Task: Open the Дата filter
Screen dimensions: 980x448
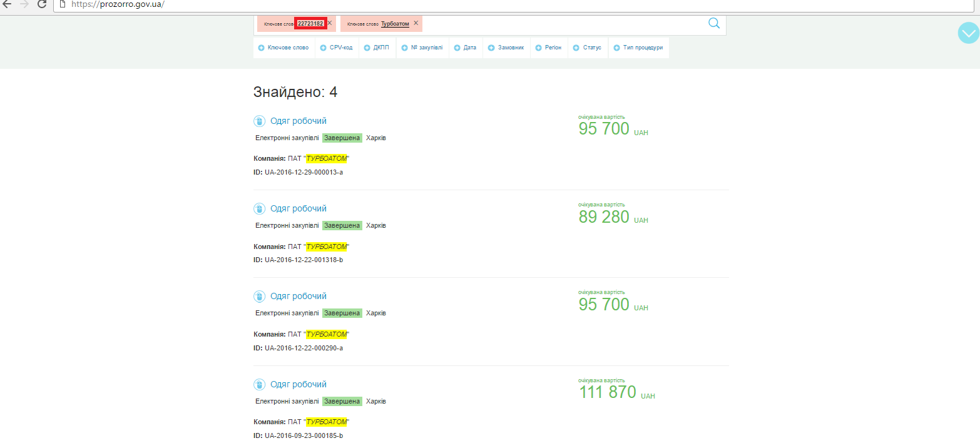Action: click(465, 48)
